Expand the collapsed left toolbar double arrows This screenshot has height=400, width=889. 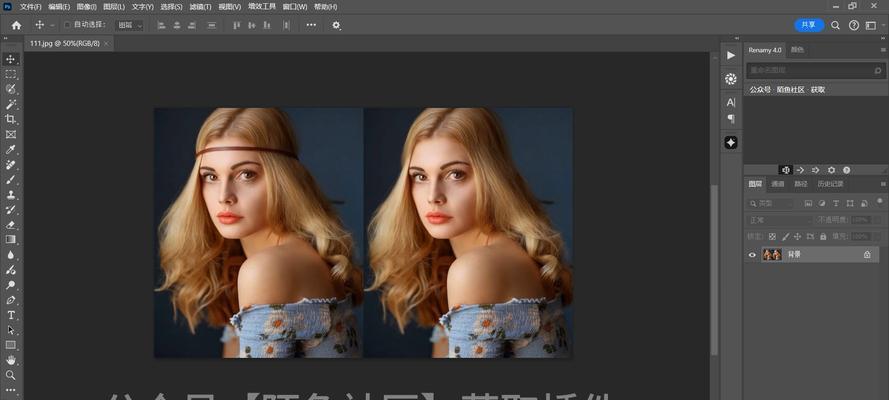point(5,39)
